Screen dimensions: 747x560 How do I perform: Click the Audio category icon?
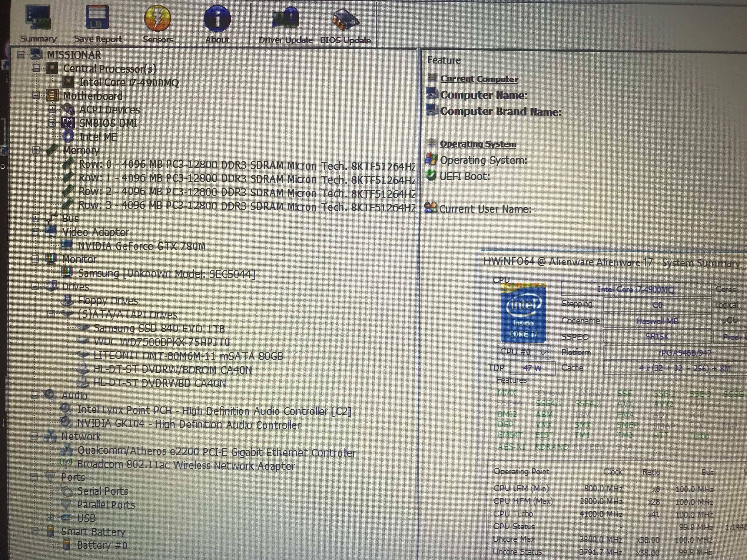tap(50, 395)
